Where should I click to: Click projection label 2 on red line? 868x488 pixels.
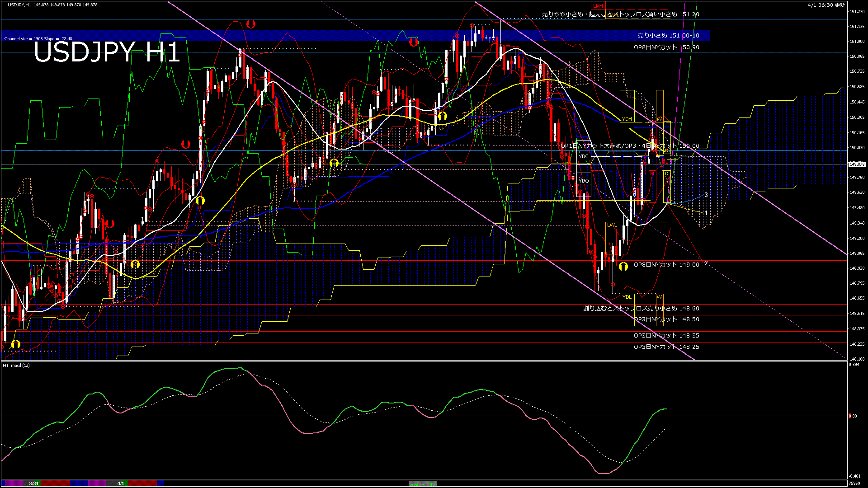tap(706, 263)
